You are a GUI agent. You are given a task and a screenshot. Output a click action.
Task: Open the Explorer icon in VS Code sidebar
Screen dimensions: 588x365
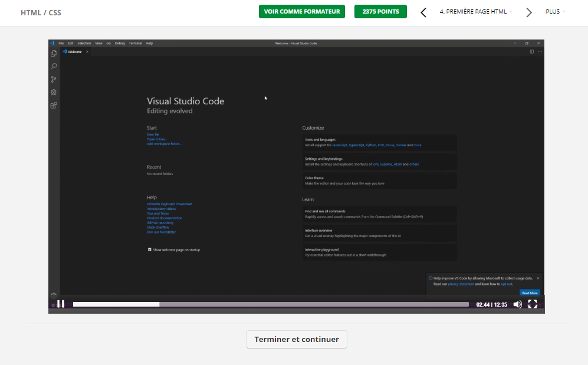[54, 54]
